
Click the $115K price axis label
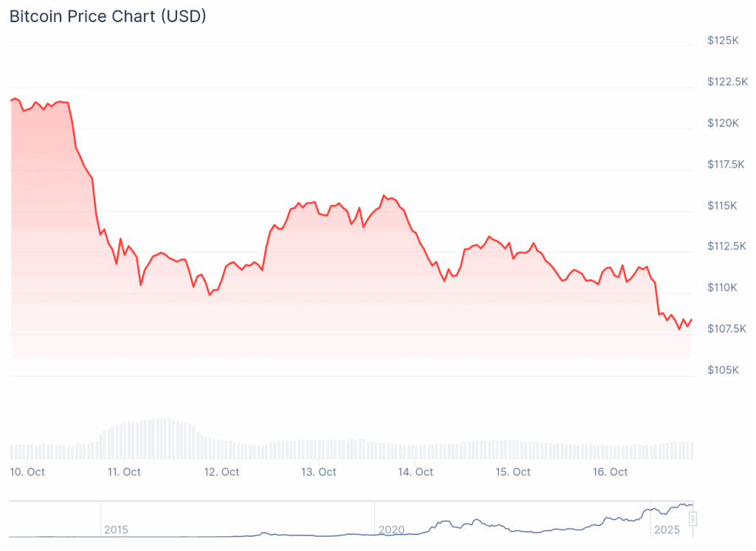coord(722,205)
